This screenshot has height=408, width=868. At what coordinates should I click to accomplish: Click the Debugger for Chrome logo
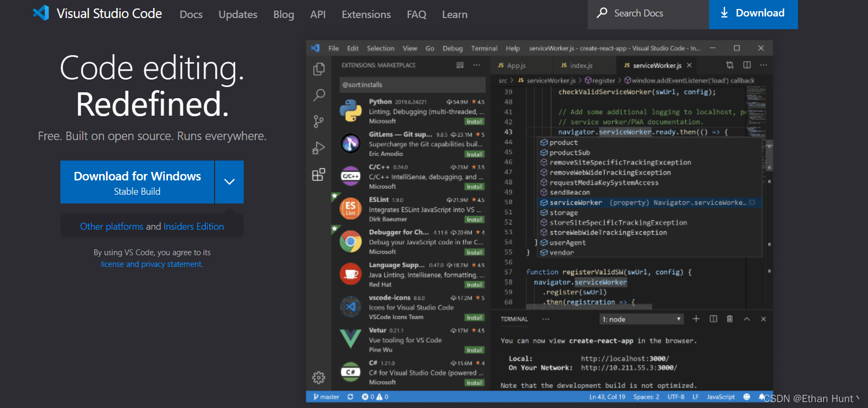pos(350,242)
